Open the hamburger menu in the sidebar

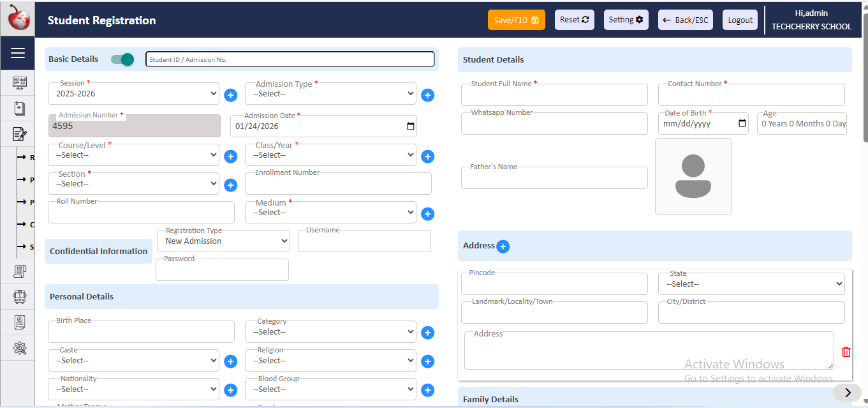pyautogui.click(x=17, y=54)
